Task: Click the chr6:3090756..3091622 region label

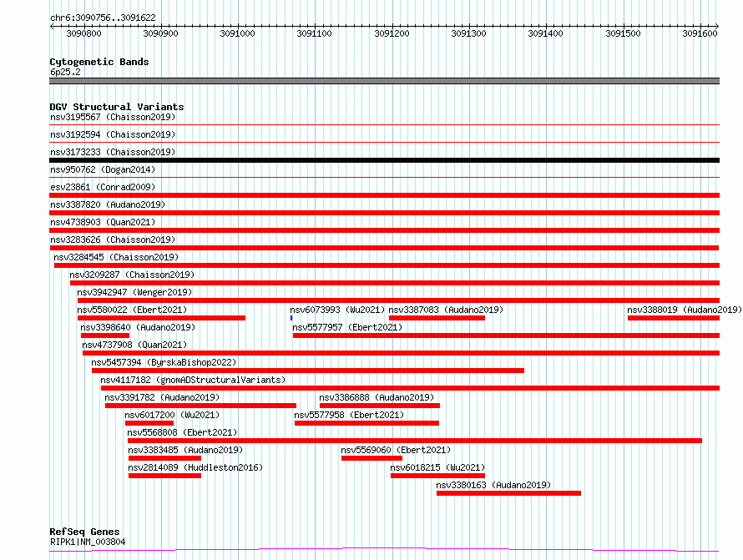Action: point(103,18)
